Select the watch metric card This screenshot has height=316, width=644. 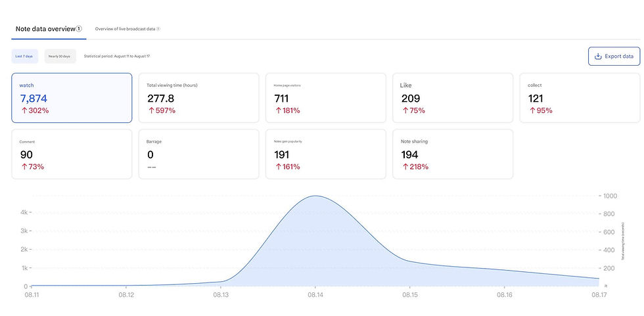[x=72, y=98]
